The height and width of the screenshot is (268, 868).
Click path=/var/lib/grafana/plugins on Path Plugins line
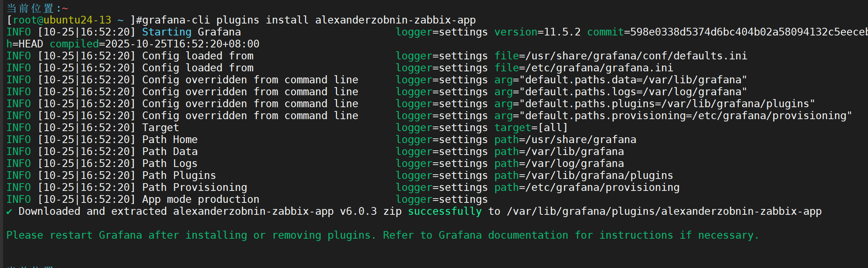[584, 175]
